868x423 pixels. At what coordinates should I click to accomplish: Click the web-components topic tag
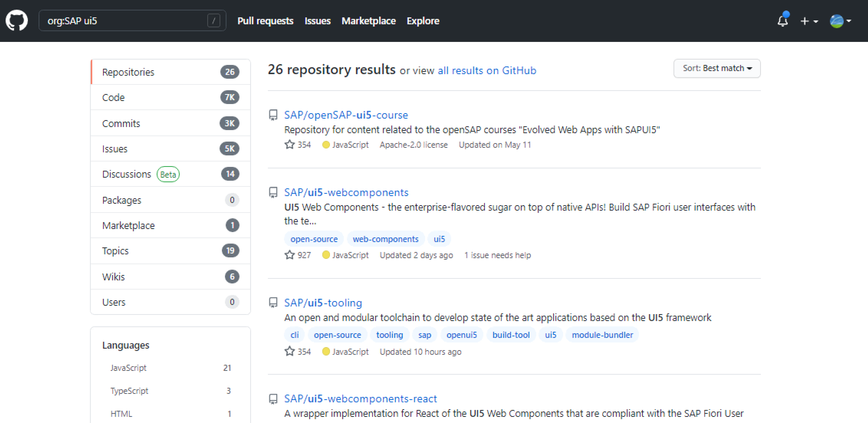coord(385,239)
